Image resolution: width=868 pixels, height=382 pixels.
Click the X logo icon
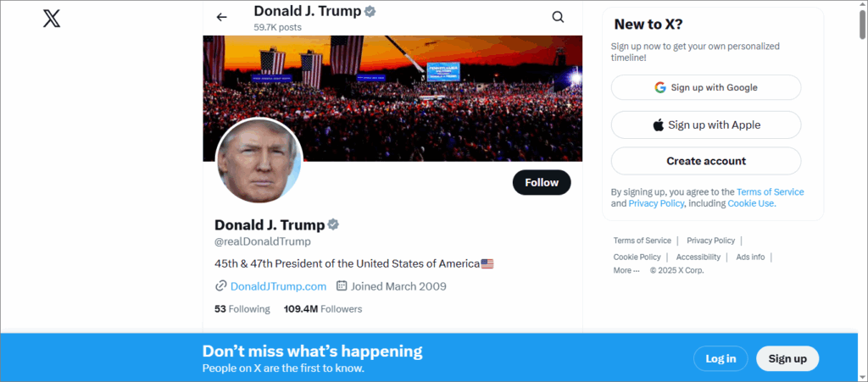[x=53, y=18]
